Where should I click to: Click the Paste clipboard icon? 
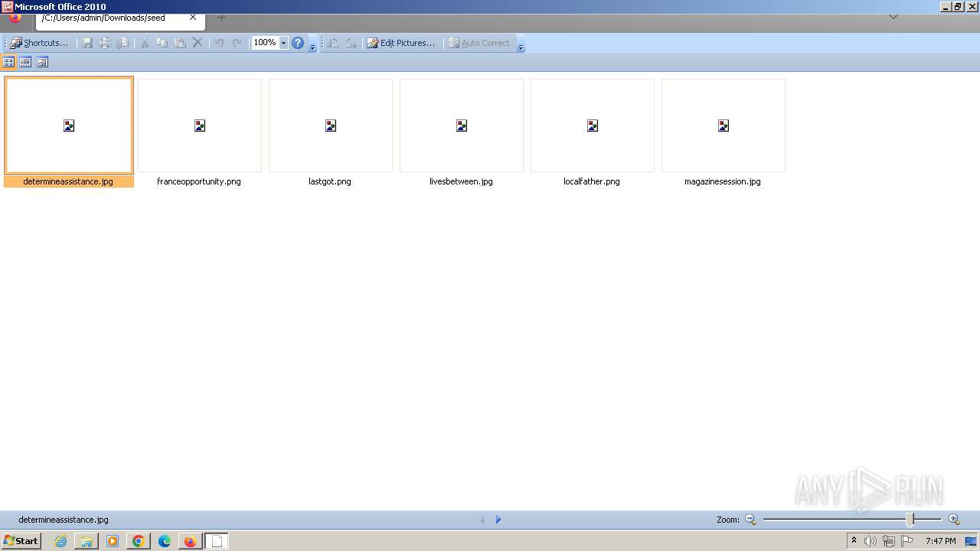pyautogui.click(x=180, y=43)
